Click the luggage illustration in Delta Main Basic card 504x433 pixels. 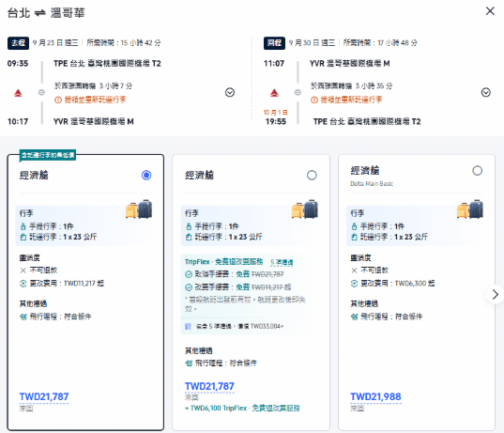pyautogui.click(x=470, y=209)
